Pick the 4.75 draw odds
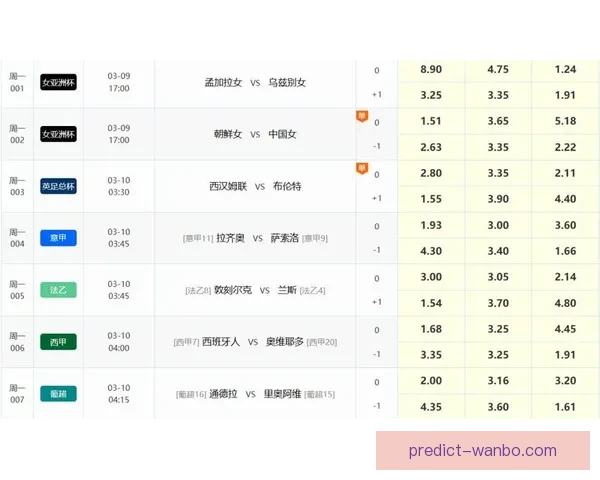The width and height of the screenshot is (600, 480). [498, 69]
